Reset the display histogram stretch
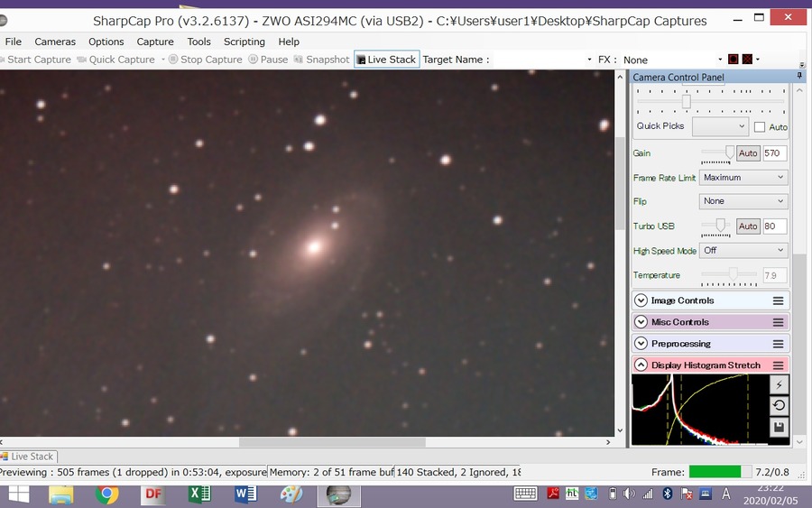The height and width of the screenshot is (508, 812). pos(779,405)
